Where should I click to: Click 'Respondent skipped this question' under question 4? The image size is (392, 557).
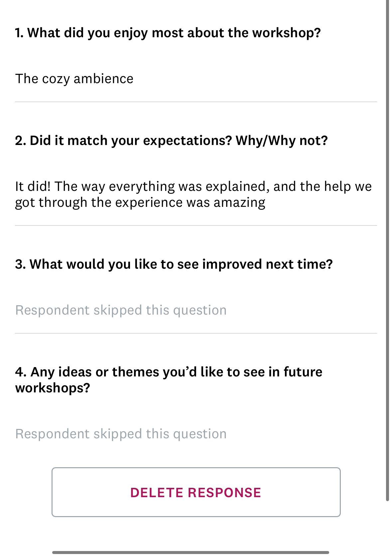(121, 433)
